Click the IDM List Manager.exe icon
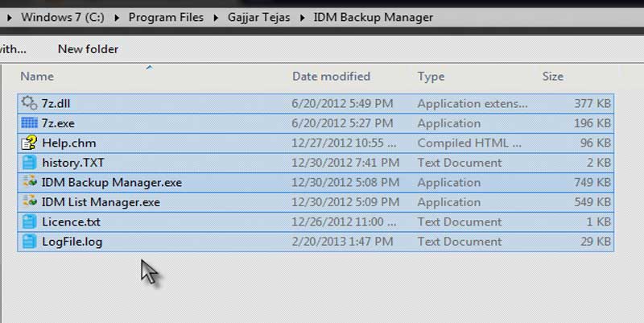Image resolution: width=644 pixels, height=323 pixels. pos(29,201)
